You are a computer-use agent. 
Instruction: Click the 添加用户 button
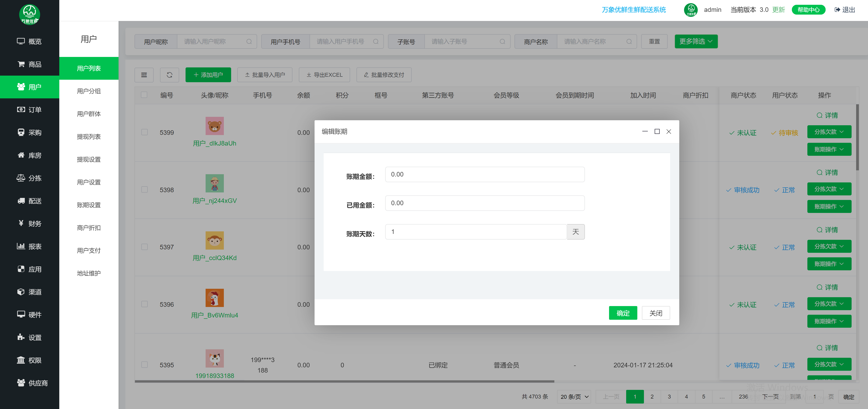click(x=208, y=75)
